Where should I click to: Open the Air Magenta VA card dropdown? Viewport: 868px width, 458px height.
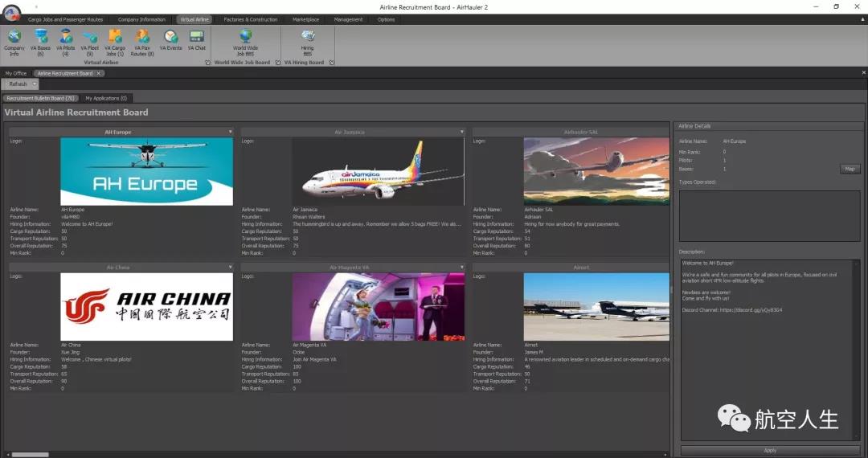coord(461,267)
